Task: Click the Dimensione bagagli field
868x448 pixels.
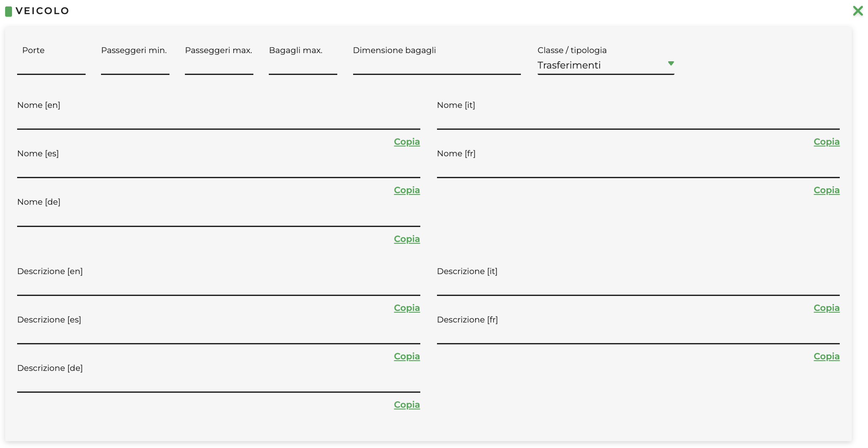Action: (x=437, y=66)
